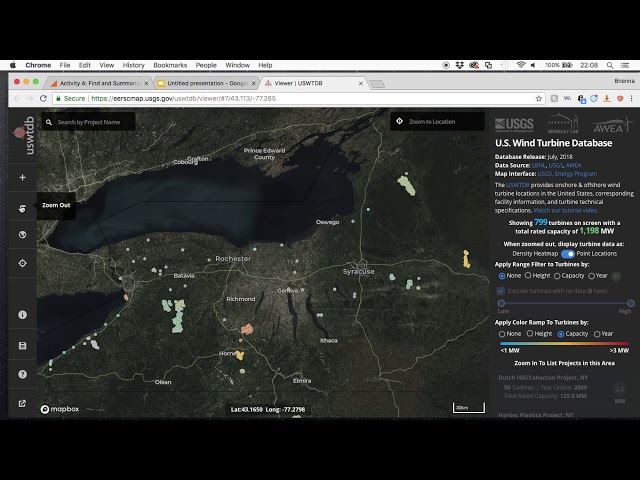Click the browser back arrow
The height and width of the screenshot is (480, 640).
[17, 98]
